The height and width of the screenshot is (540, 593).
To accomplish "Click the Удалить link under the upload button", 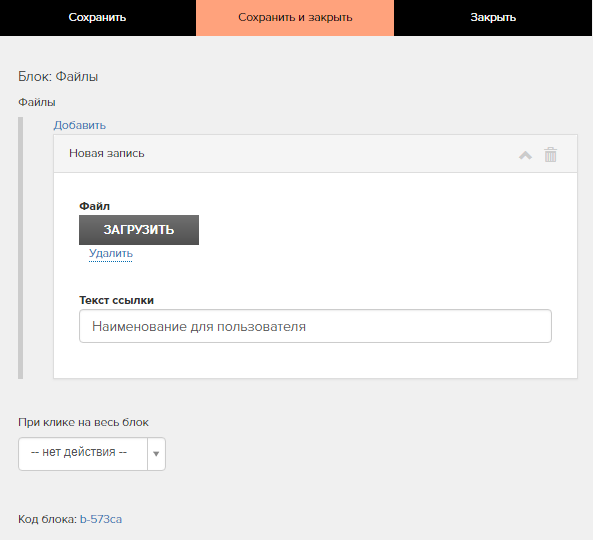I will (111, 253).
